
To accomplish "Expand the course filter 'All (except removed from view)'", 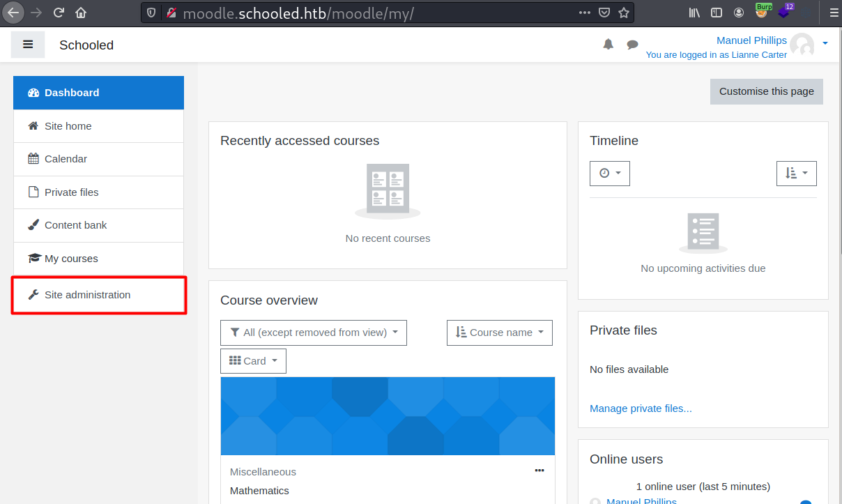I will pos(314,333).
